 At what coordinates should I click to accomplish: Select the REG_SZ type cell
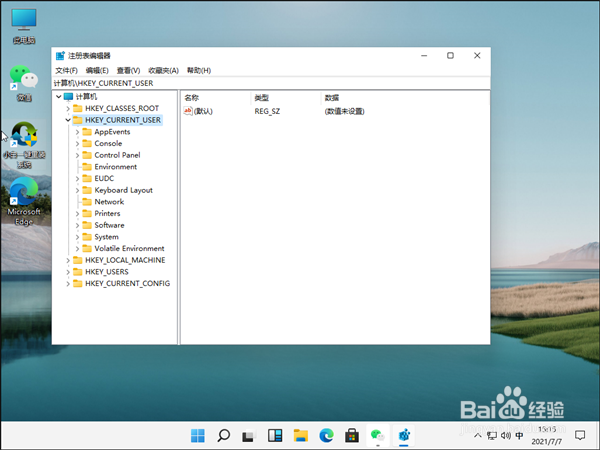tap(267, 111)
